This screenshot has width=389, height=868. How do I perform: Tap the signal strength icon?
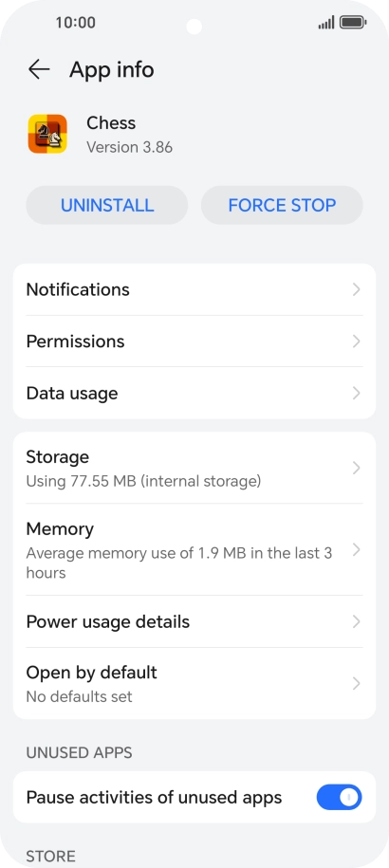pyautogui.click(x=326, y=23)
